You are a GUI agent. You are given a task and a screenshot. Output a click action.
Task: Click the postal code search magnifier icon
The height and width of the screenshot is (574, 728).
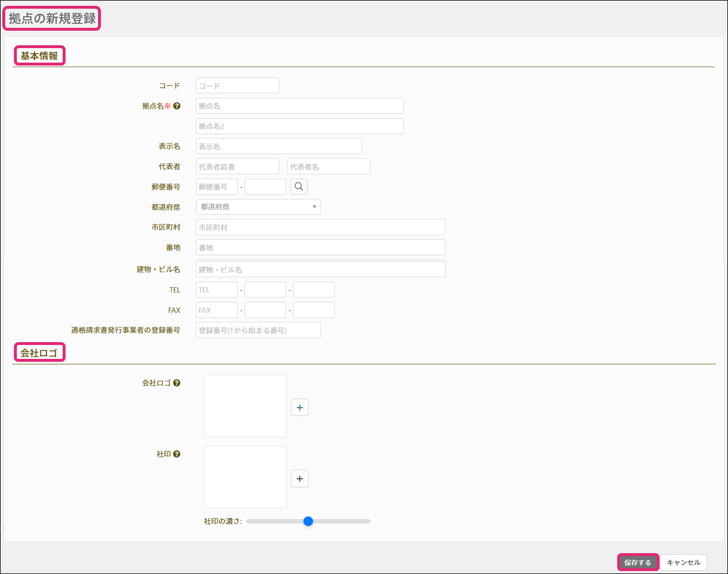299,187
